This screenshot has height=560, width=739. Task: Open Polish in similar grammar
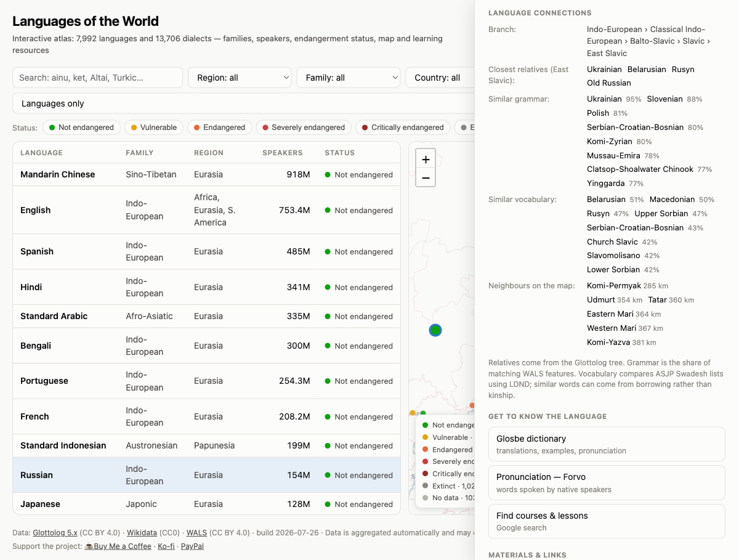[598, 113]
